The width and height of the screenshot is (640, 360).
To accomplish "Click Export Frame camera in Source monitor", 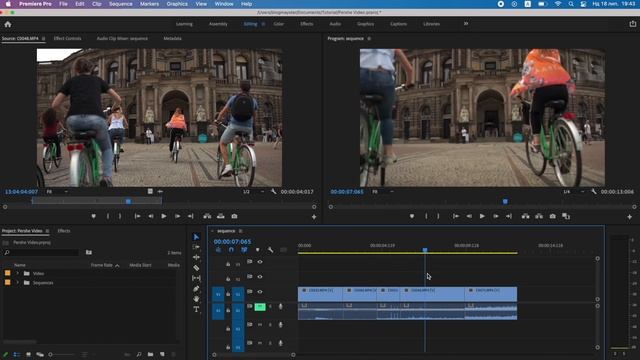I will click(234, 216).
